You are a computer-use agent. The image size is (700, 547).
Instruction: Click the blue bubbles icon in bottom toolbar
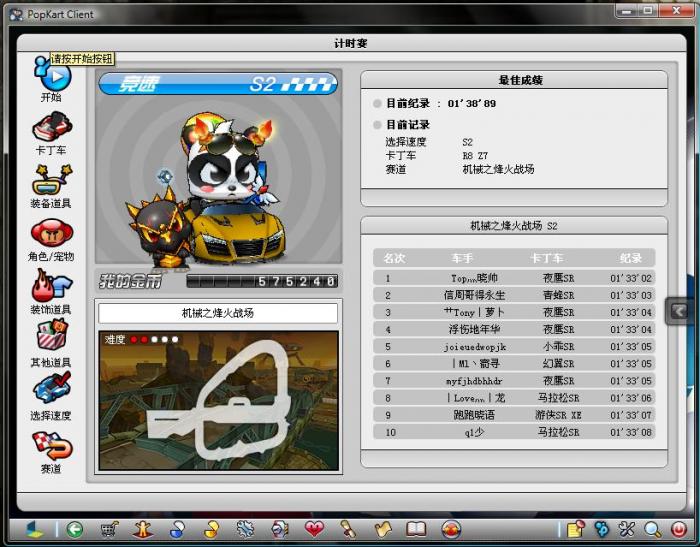coord(602,530)
